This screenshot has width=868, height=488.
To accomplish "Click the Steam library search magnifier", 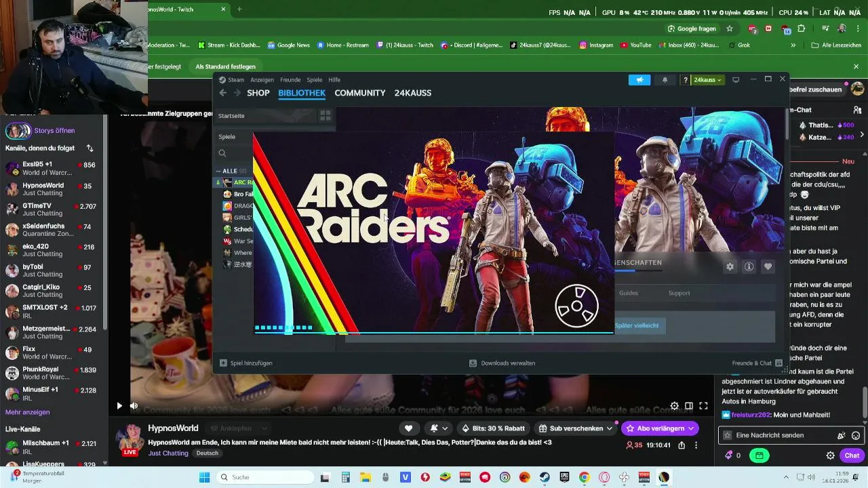I will (222, 153).
